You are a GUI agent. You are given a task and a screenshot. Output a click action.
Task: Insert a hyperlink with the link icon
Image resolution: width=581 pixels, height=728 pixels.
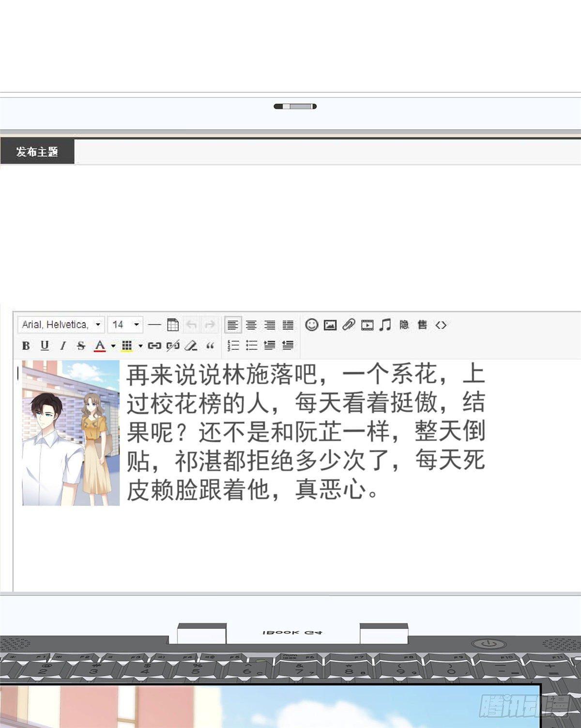154,346
